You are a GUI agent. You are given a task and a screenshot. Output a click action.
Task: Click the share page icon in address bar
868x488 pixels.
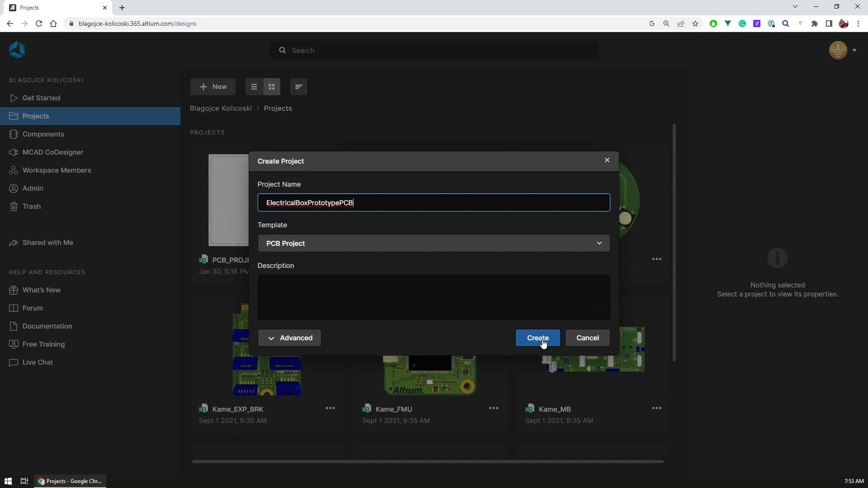[681, 23]
